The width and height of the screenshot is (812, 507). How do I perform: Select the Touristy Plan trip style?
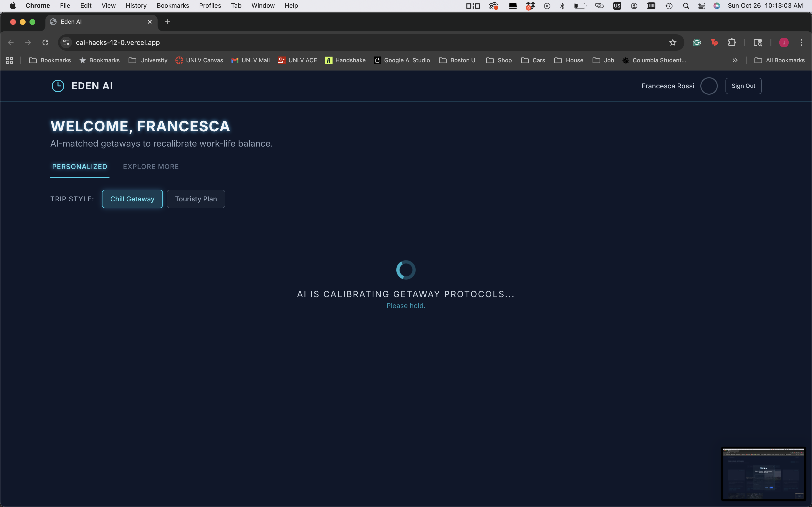click(x=196, y=199)
